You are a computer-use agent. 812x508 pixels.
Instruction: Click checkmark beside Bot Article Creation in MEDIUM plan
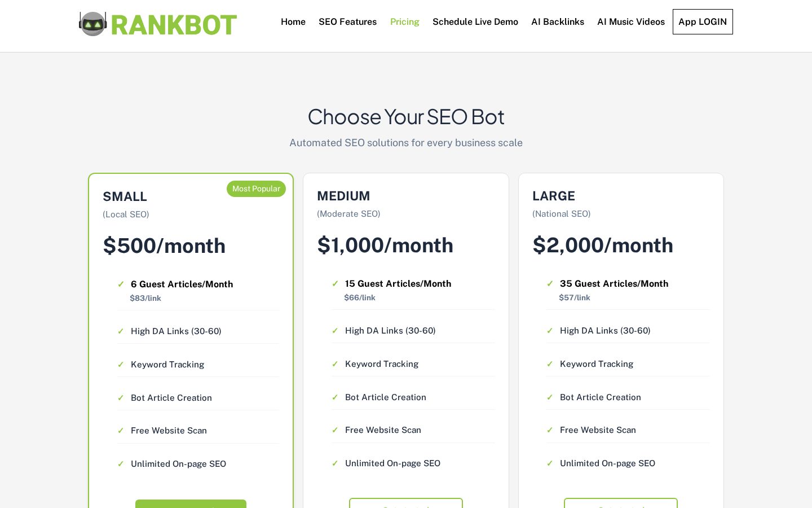[x=335, y=397]
